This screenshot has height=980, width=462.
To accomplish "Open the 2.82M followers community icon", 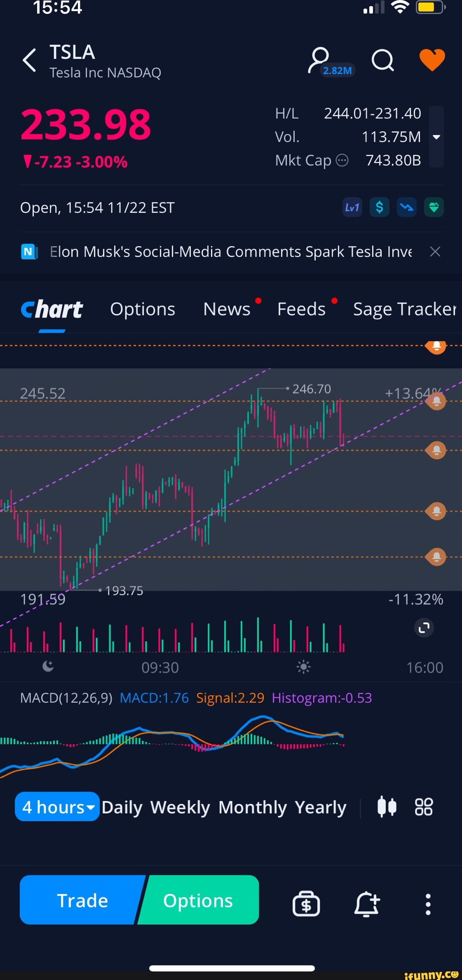I will (x=325, y=62).
